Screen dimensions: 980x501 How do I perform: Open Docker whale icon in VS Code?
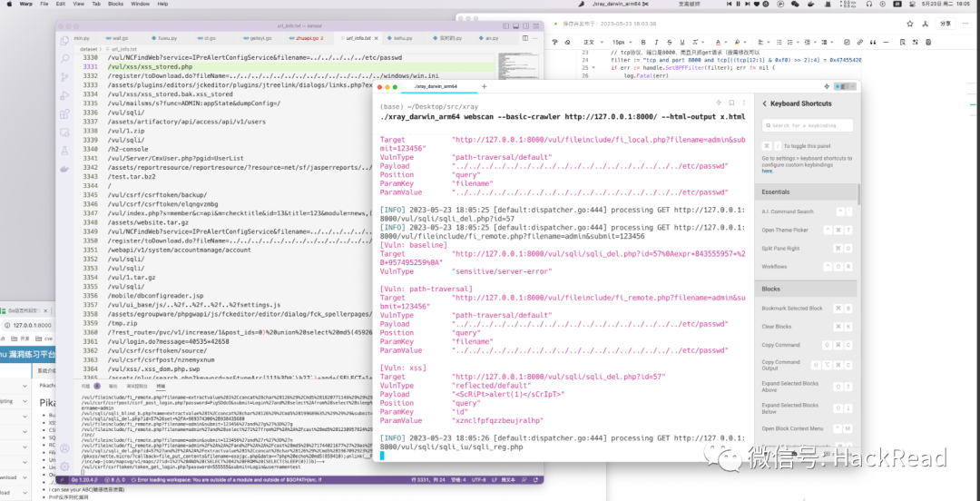[64, 169]
